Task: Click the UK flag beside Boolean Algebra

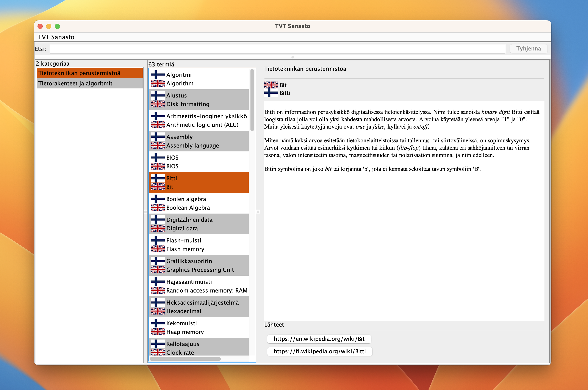Action: click(158, 208)
